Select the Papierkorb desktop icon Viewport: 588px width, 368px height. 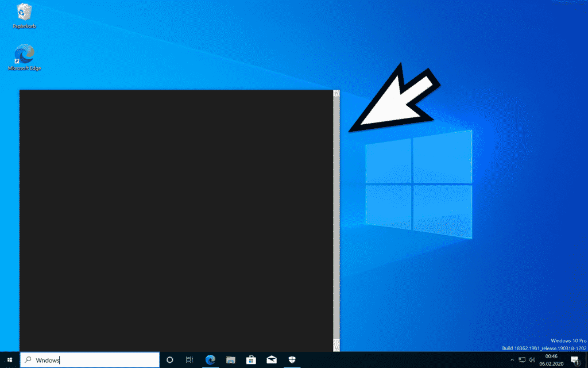[24, 16]
